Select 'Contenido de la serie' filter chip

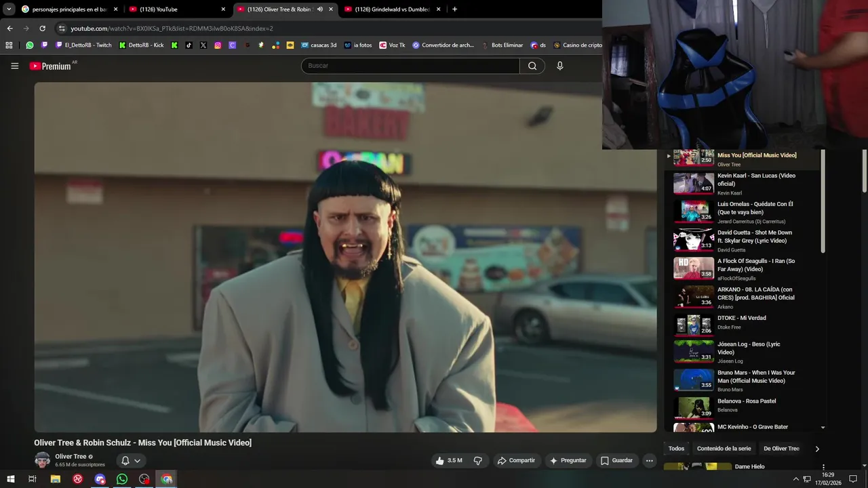tap(724, 449)
